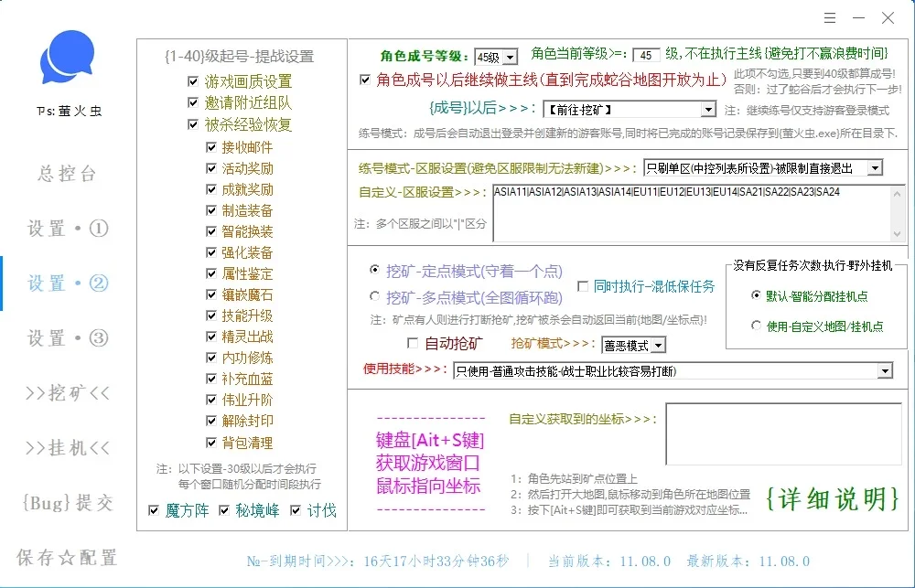Click the 键盘[Alt+S键] hint text
Screen dimensions: 915x588
coord(430,441)
